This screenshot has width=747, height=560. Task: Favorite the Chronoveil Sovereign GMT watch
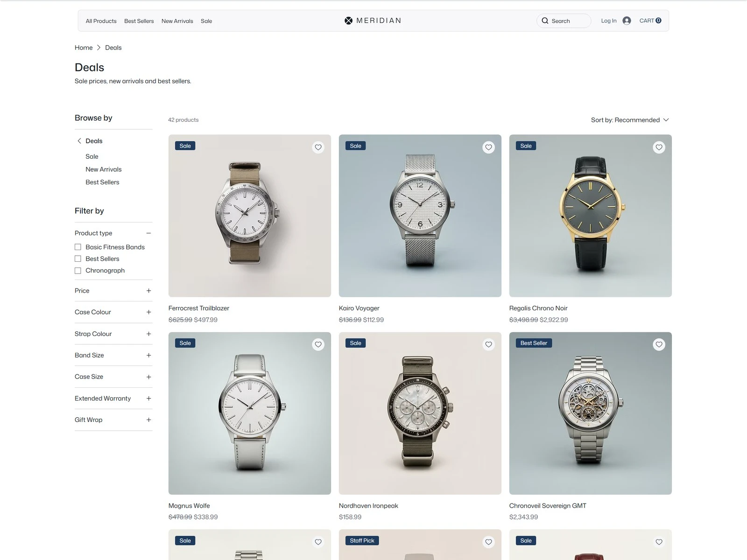tap(659, 345)
